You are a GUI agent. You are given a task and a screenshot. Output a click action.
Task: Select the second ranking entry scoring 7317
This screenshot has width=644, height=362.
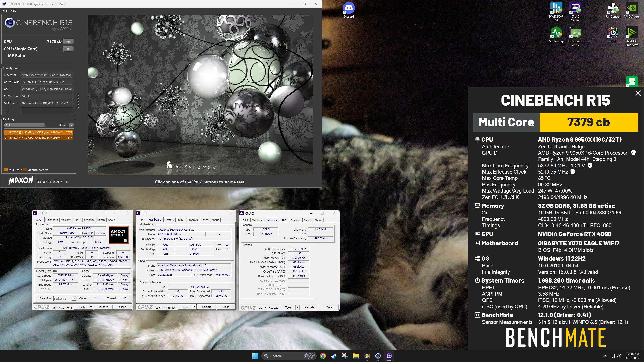coord(38,138)
